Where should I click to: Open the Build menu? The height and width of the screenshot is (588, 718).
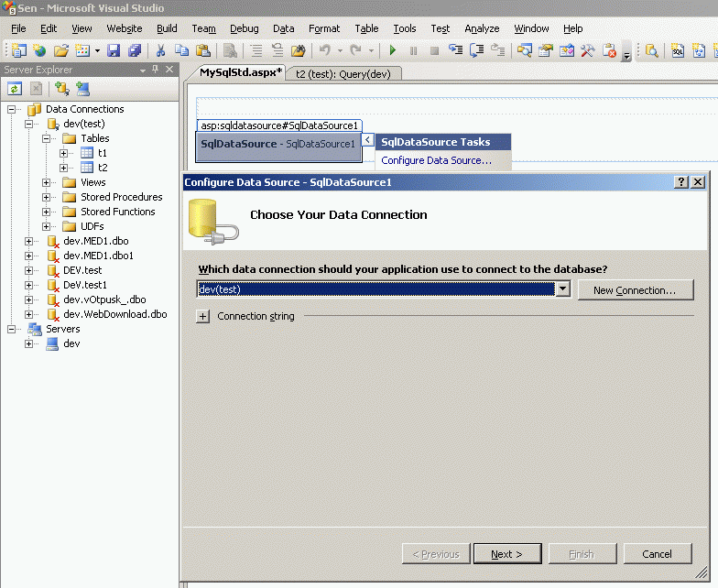[167, 28]
